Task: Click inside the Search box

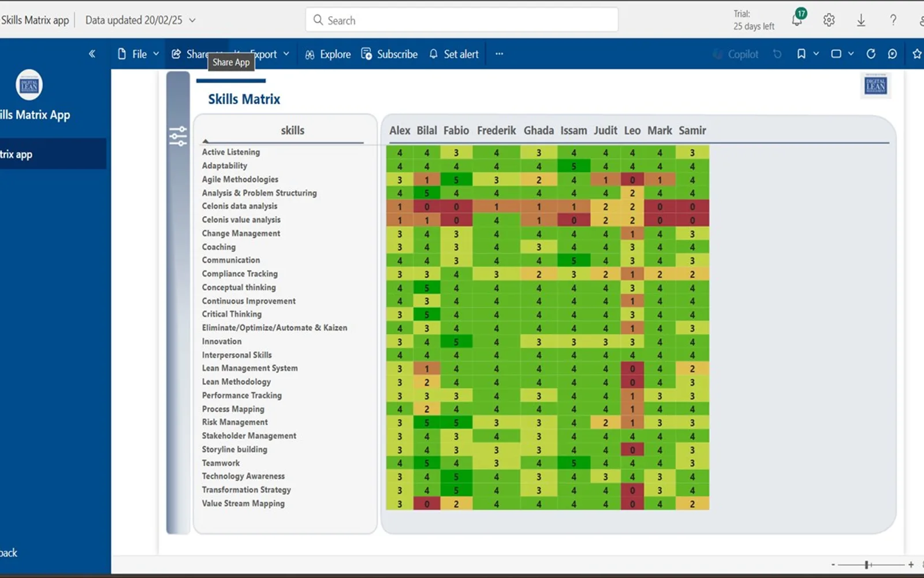Action: point(461,20)
